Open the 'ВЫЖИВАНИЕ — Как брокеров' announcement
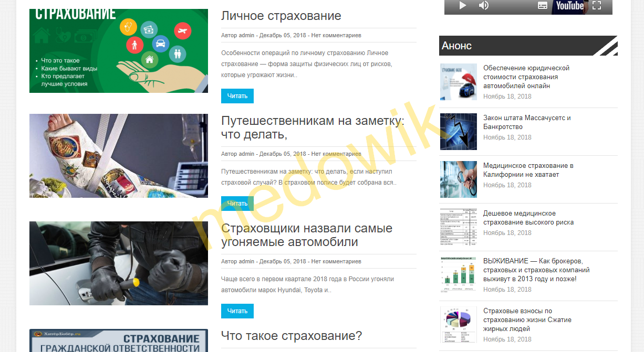This screenshot has width=644, height=352. click(536, 270)
